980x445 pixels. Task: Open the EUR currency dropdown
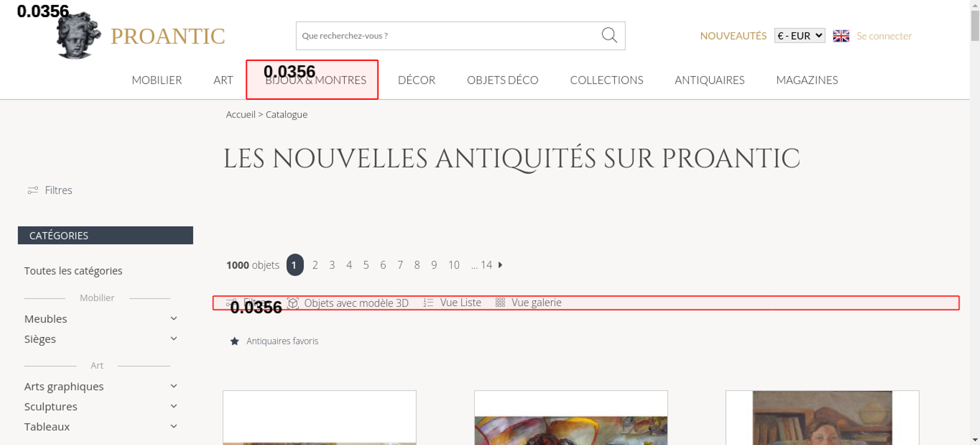[799, 36]
